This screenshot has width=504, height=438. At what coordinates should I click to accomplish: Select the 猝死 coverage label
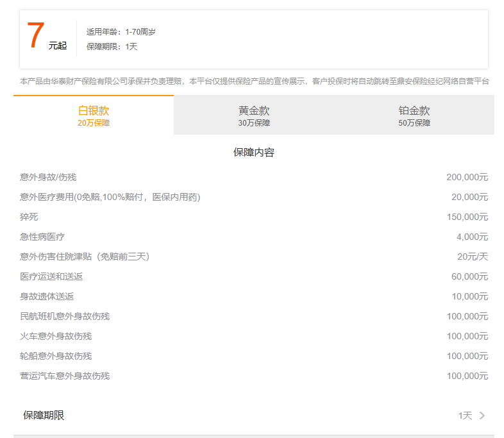click(x=29, y=217)
